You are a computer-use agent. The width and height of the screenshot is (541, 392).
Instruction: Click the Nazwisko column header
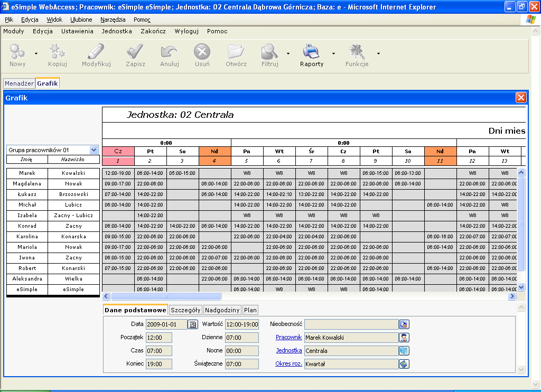click(73, 160)
